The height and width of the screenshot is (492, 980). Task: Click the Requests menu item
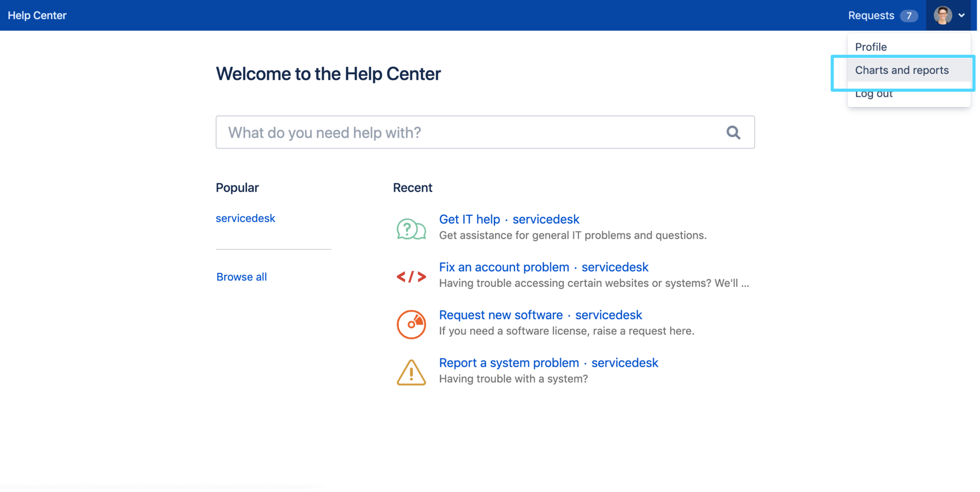[871, 15]
